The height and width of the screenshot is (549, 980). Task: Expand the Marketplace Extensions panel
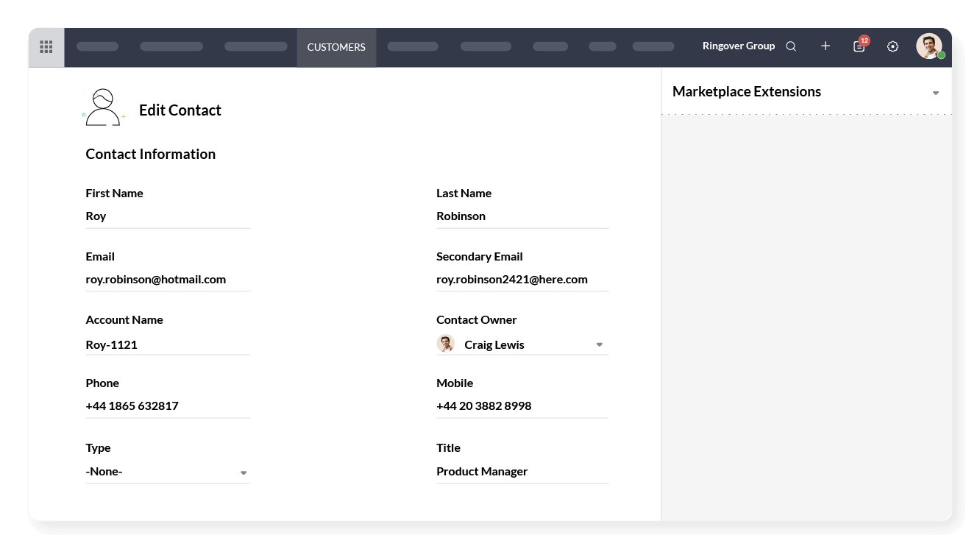pyautogui.click(x=935, y=93)
